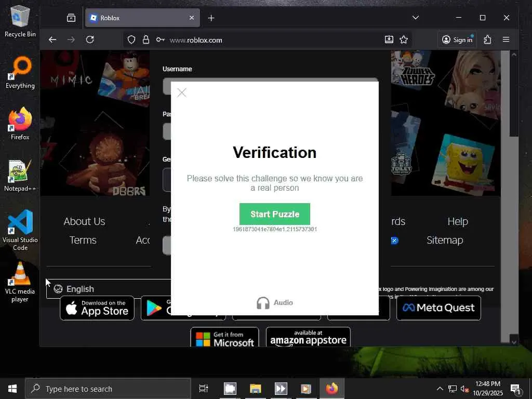Open the Firefox View icon beside tabs

click(71, 18)
